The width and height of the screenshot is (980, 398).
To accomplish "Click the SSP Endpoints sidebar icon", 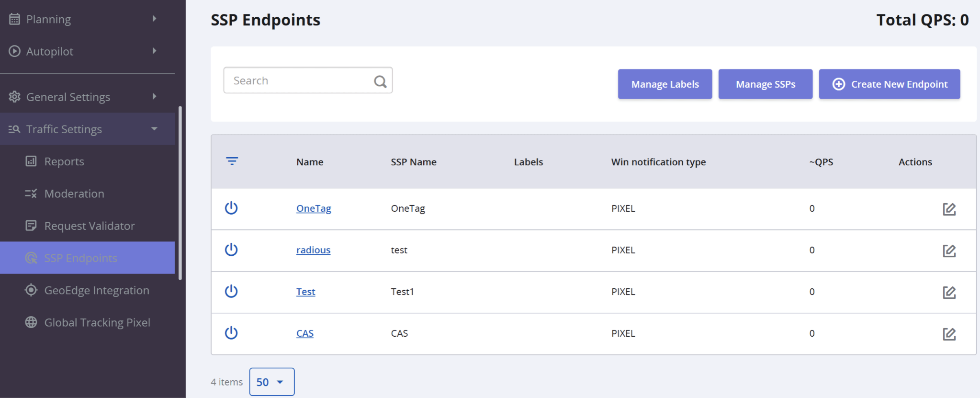I will [31, 258].
